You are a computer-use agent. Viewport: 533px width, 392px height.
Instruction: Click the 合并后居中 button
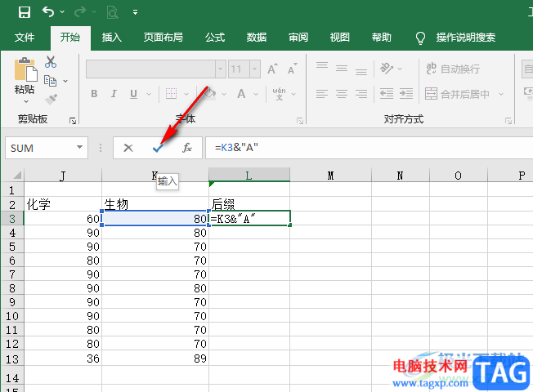pos(457,94)
